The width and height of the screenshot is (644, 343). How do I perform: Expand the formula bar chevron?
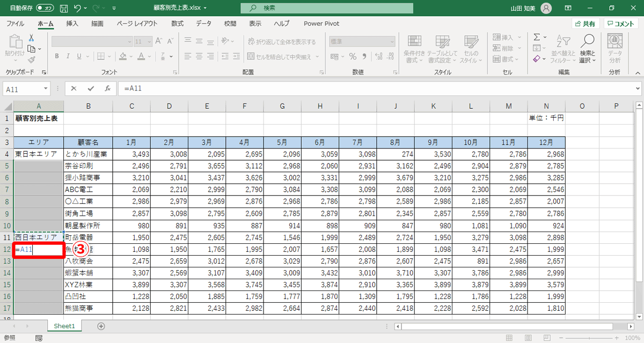pos(638,88)
